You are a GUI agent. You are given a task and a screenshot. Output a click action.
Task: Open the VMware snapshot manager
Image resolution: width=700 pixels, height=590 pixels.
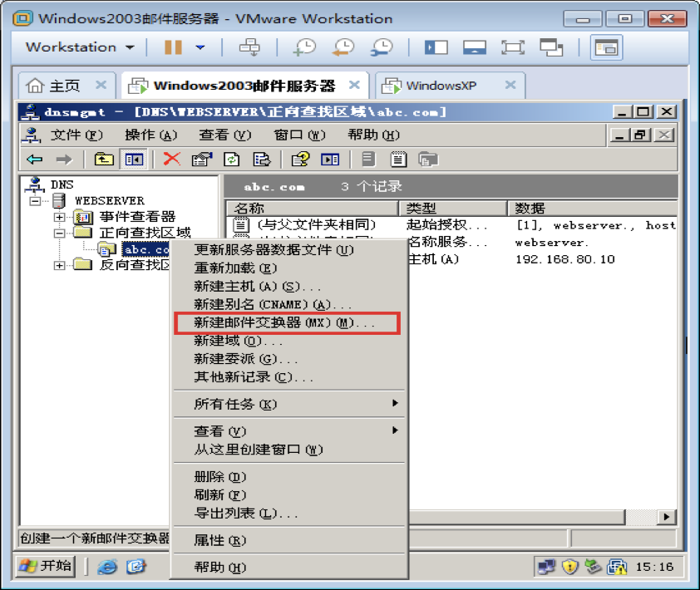tap(382, 47)
